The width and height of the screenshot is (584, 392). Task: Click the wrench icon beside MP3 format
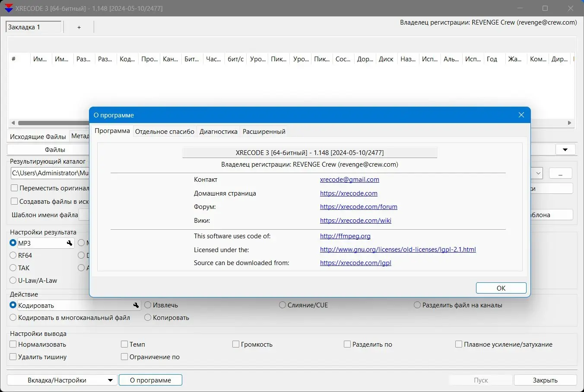click(70, 243)
